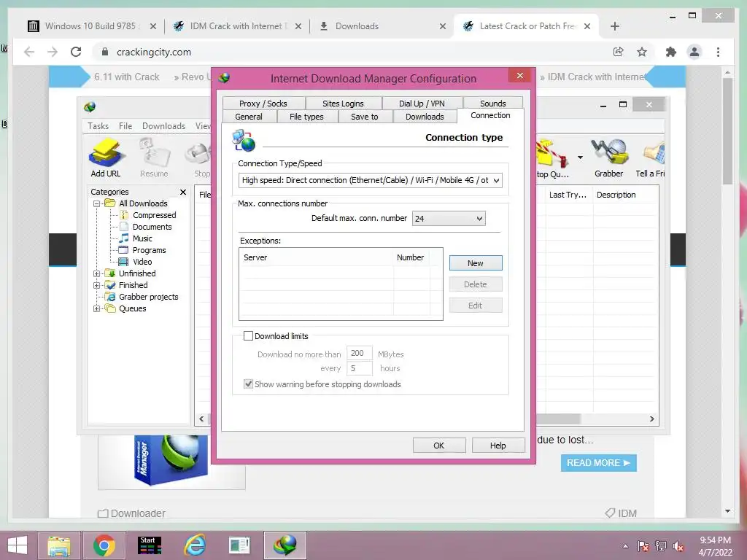747x560 pixels.
Task: Open the Grabber tool icon
Action: tap(609, 157)
